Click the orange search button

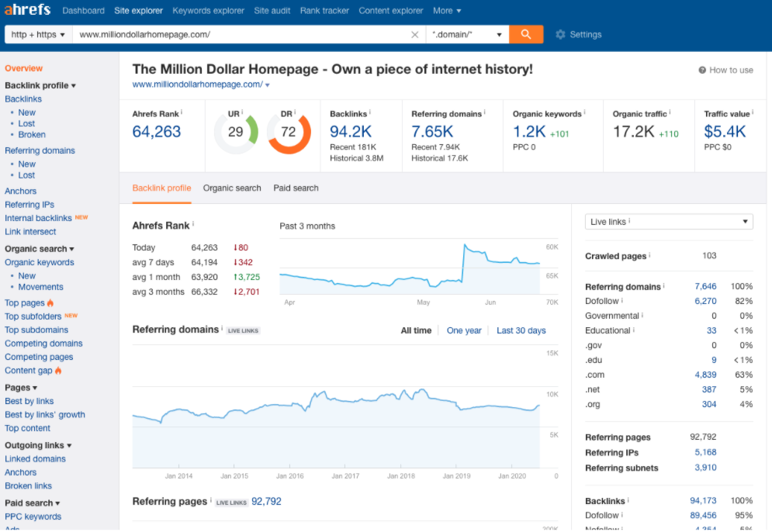coord(526,34)
